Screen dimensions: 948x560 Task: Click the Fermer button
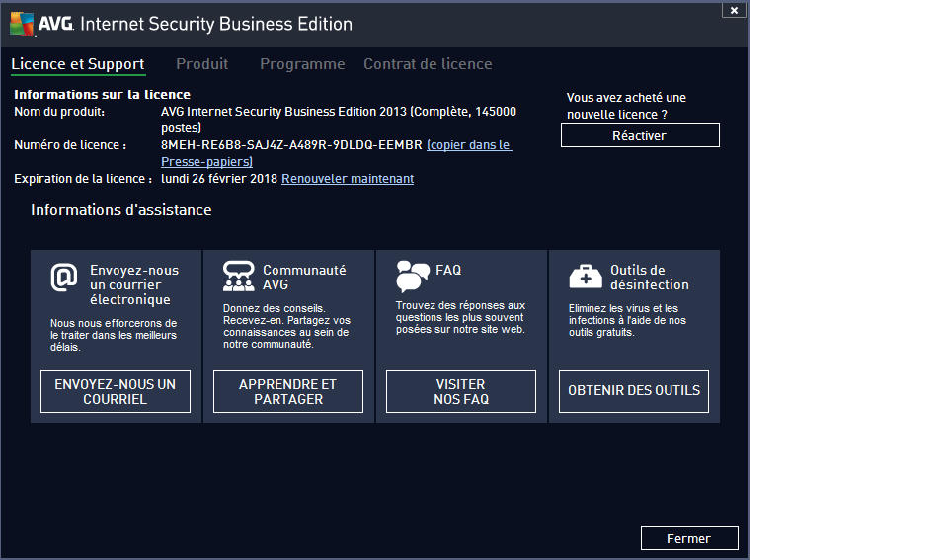tap(689, 538)
